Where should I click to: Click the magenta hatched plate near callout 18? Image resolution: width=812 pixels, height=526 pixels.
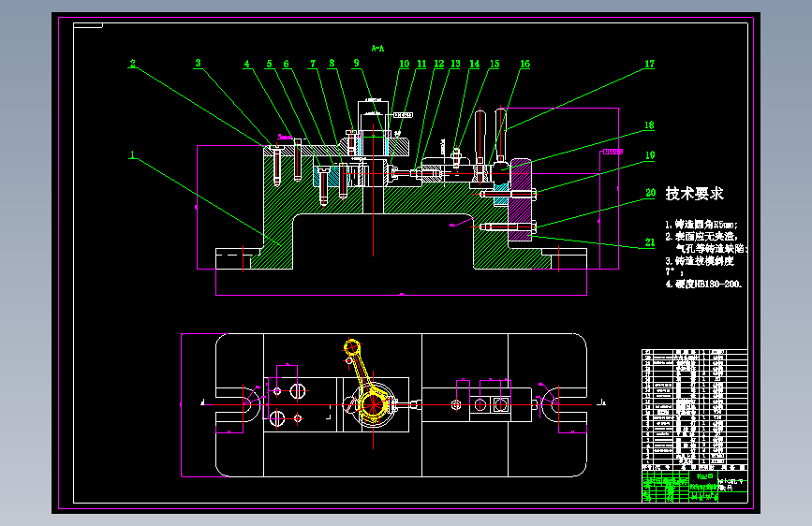pyautogui.click(x=520, y=199)
